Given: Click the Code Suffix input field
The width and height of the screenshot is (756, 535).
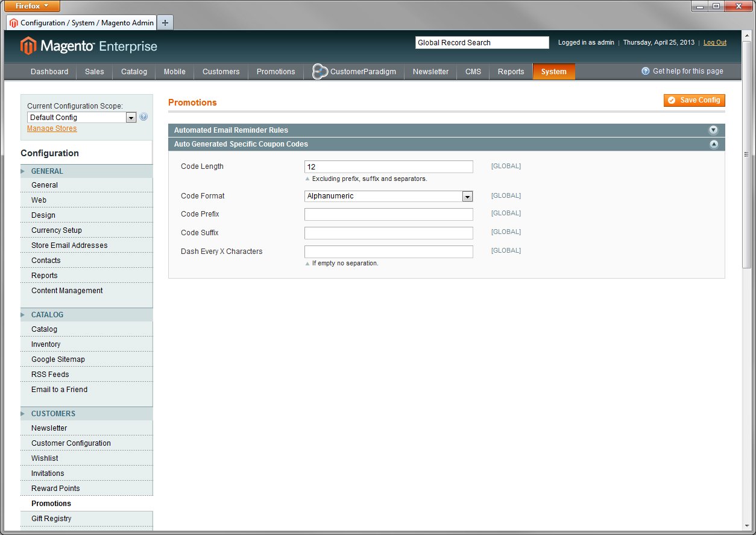Looking at the screenshot, I should coord(389,233).
